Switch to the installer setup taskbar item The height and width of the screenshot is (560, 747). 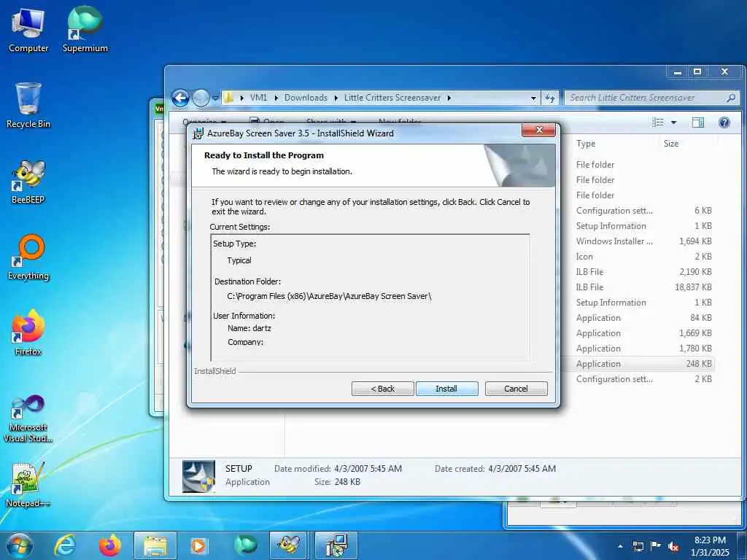pos(336,545)
